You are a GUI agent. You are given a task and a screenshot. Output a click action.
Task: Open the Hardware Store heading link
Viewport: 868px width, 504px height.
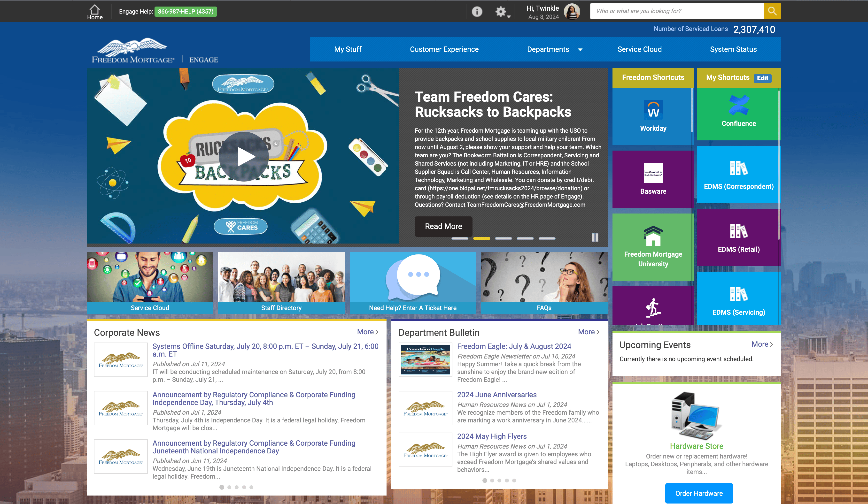[x=696, y=446]
